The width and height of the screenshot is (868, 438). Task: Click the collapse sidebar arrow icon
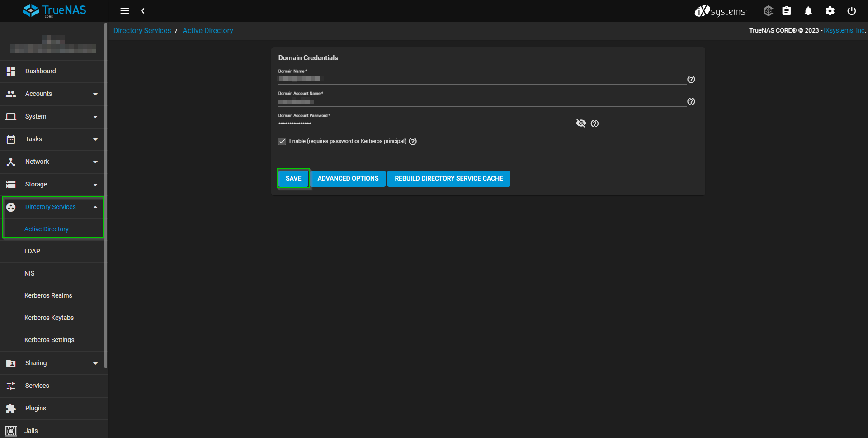pos(143,11)
